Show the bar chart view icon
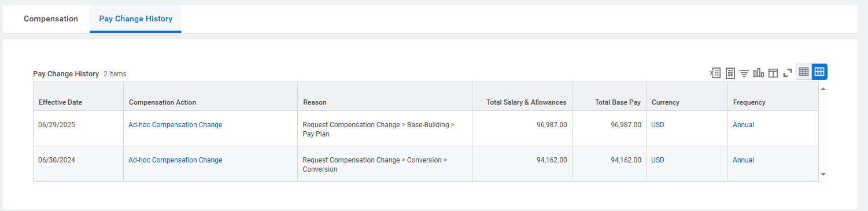This screenshot has height=211, width=868. [759, 73]
